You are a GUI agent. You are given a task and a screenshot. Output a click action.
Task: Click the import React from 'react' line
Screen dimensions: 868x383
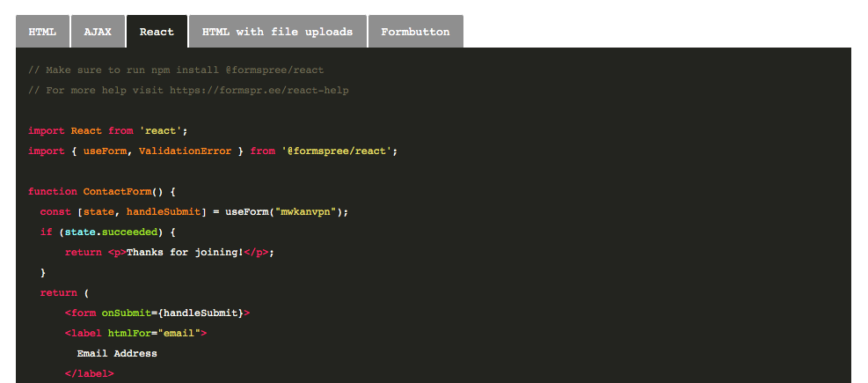108,131
